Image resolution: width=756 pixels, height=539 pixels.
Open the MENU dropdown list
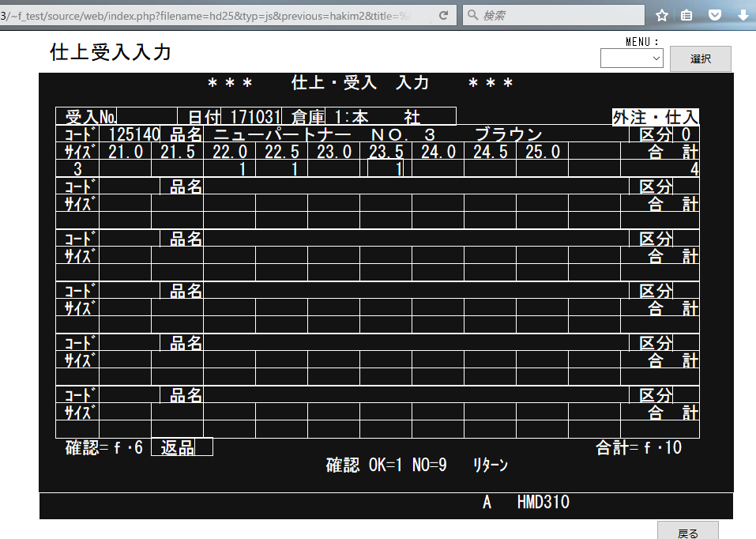pyautogui.click(x=631, y=58)
